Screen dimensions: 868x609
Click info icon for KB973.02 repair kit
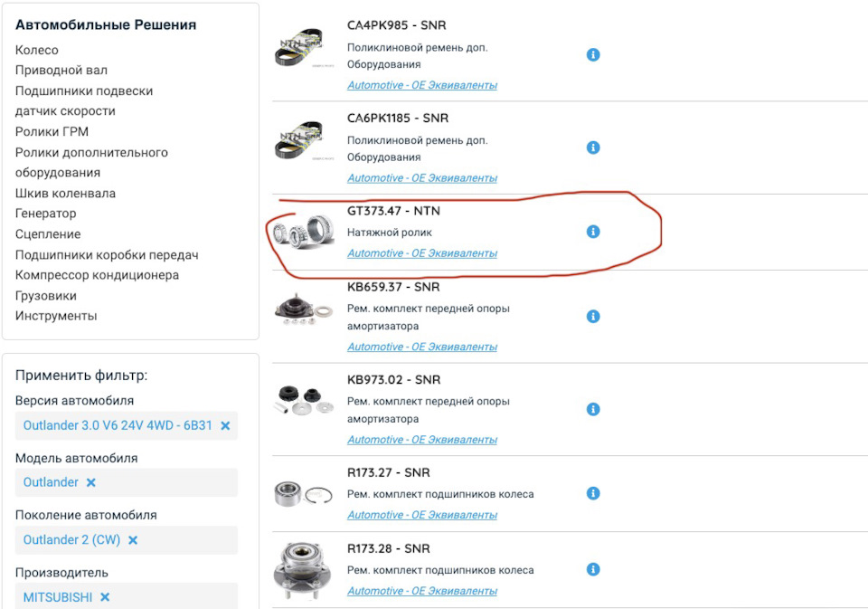coord(593,409)
